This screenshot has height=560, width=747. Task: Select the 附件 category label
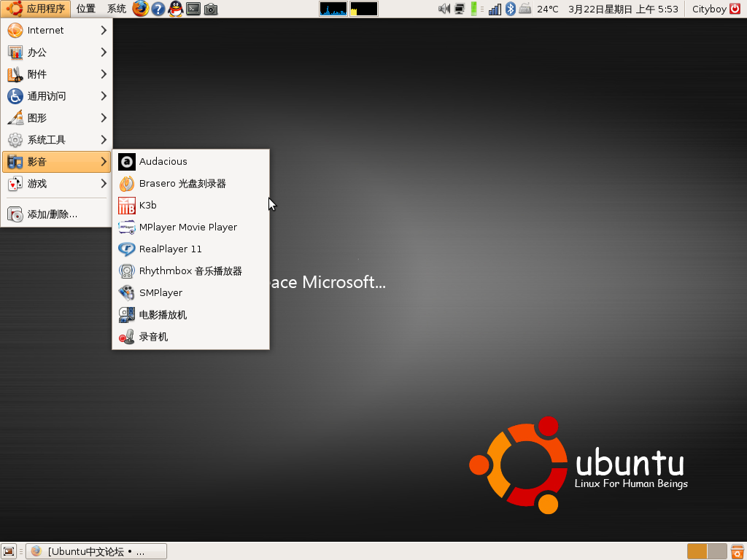point(37,74)
